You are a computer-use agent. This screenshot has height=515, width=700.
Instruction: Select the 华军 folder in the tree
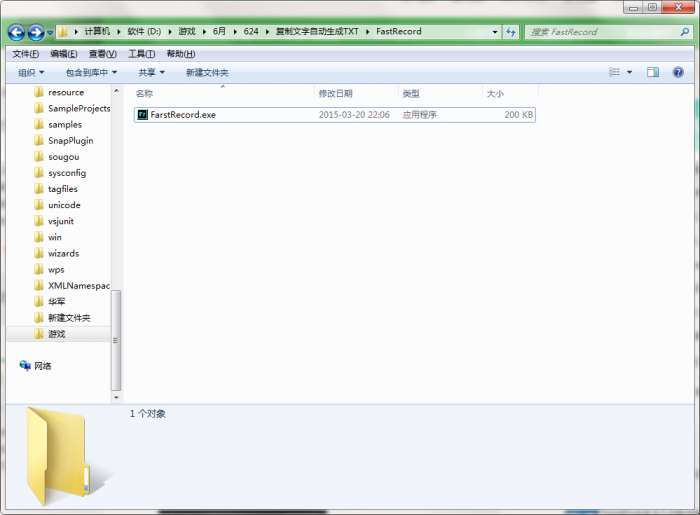pyautogui.click(x=56, y=302)
